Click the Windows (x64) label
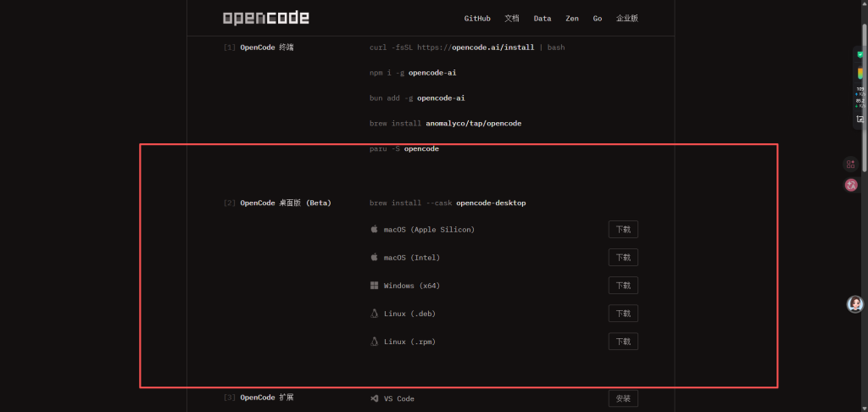Screen dimensions: 868x412 coord(412,286)
